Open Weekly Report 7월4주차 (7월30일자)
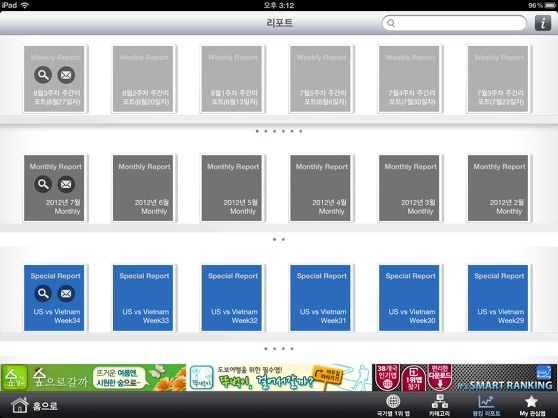 pyautogui.click(x=409, y=79)
